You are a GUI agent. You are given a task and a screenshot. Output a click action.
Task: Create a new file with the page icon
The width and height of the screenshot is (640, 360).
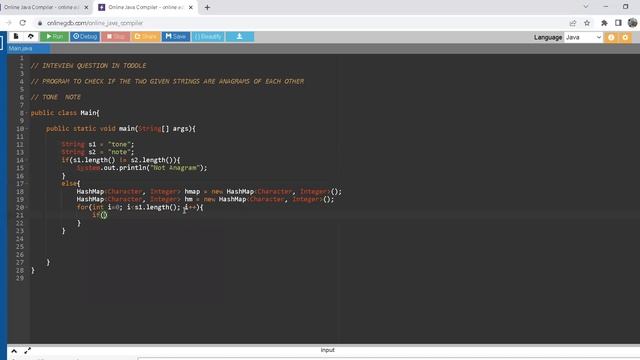pos(16,36)
